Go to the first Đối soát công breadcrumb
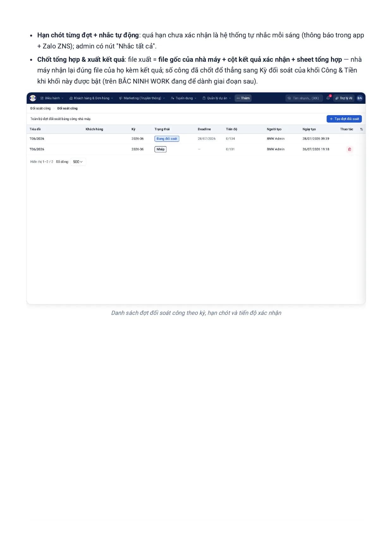The width and height of the screenshot is (392, 555). coord(40,108)
